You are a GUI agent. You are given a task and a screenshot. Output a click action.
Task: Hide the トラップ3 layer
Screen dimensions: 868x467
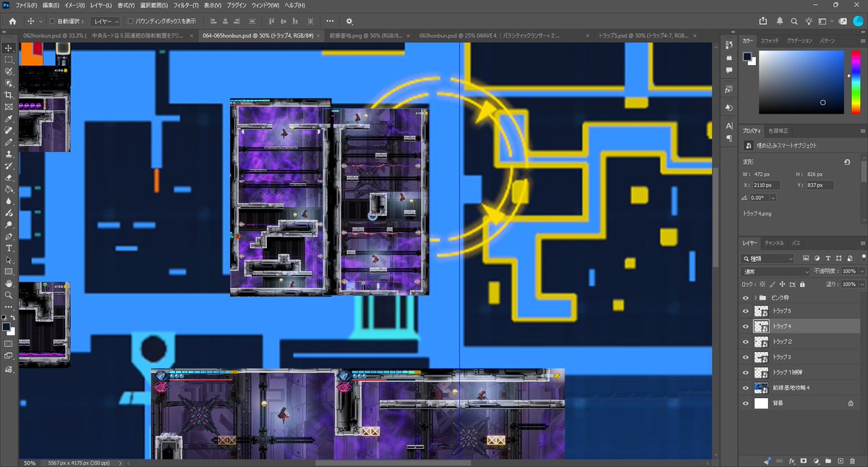(745, 357)
